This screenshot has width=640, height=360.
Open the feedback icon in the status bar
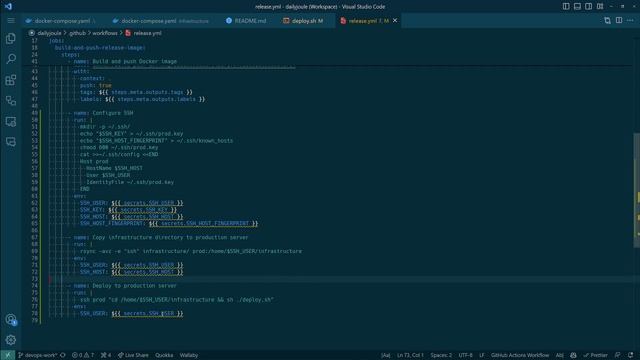(x=618, y=355)
